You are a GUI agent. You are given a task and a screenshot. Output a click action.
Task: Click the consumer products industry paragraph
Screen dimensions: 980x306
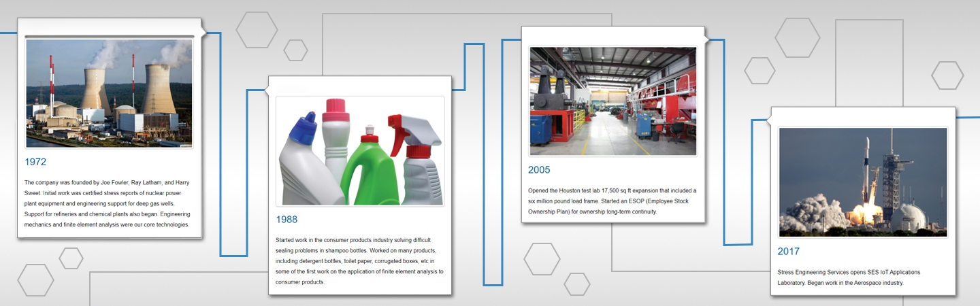click(359, 260)
